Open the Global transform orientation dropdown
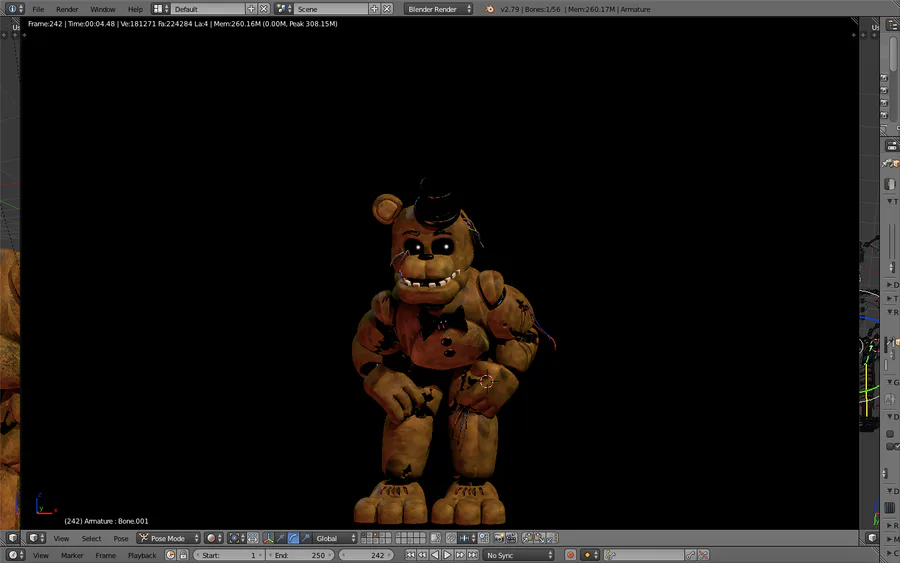The width and height of the screenshot is (900, 563). pos(335,538)
